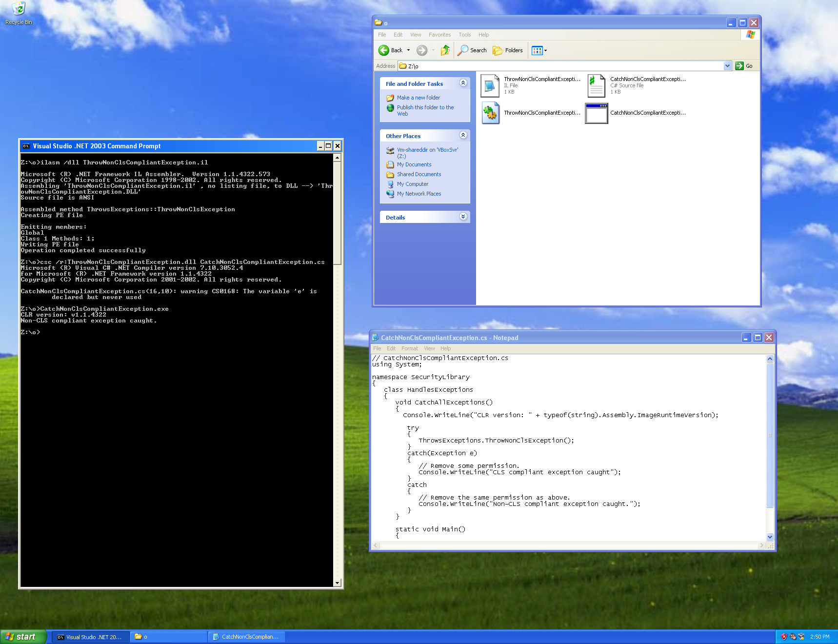Select the CatchNonClsCompliantException exe file icon

tap(596, 113)
